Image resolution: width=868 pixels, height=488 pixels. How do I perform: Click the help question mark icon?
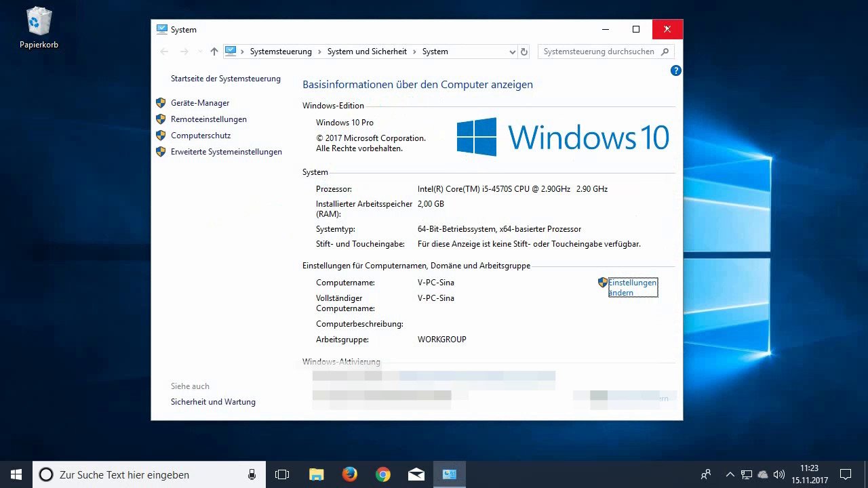(x=675, y=70)
